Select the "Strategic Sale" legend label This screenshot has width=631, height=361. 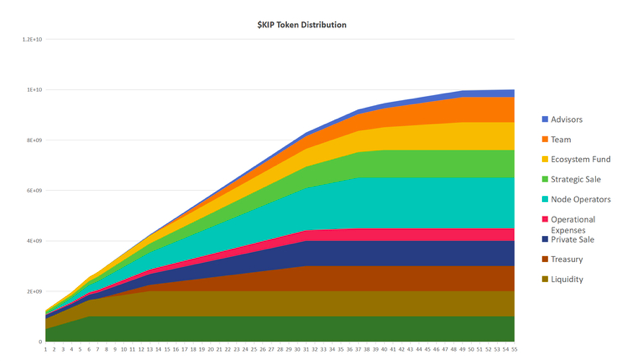tap(576, 179)
